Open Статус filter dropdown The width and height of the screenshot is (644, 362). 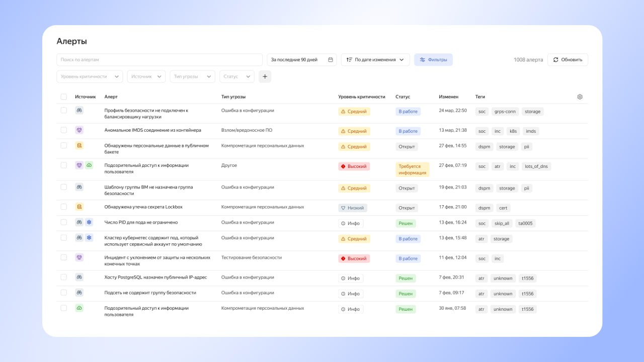237,76
